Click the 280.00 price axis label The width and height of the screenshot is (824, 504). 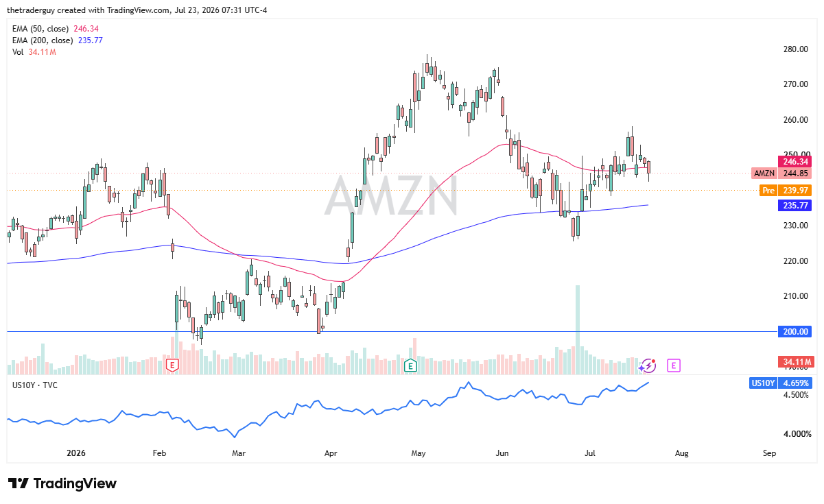794,49
